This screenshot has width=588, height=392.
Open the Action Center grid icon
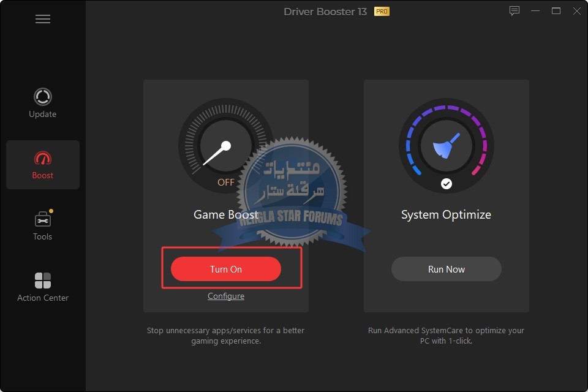tap(42, 281)
